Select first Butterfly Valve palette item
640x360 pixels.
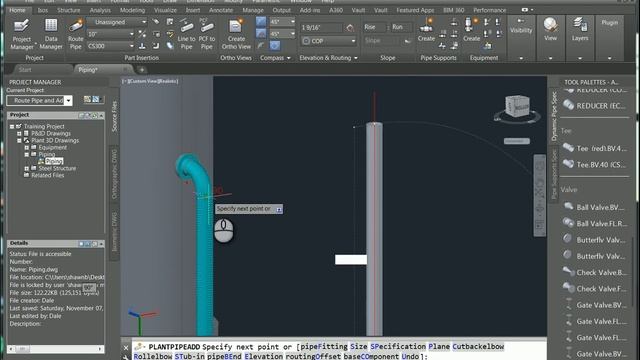tap(595, 240)
